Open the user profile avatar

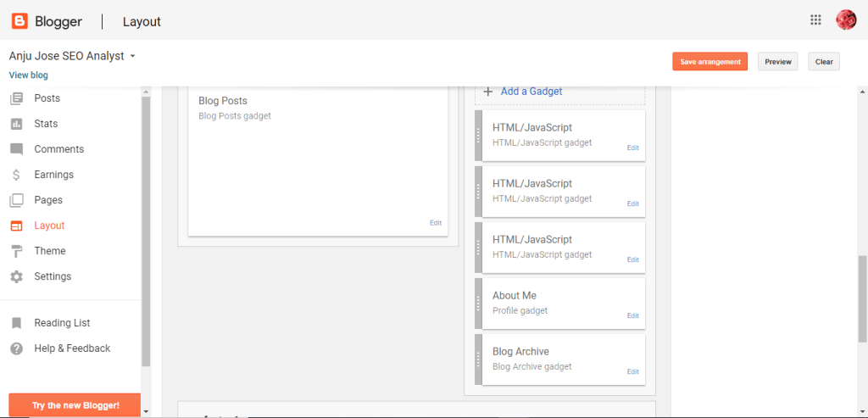coord(846,20)
